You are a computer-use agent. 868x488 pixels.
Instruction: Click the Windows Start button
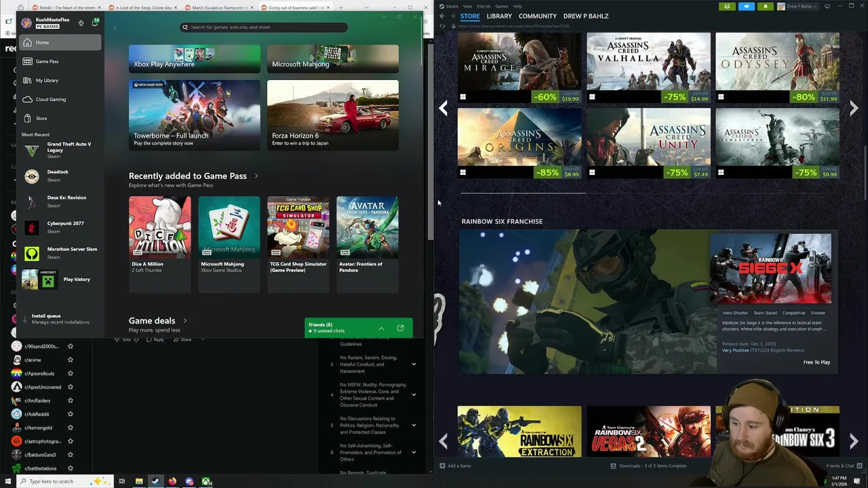(x=7, y=481)
